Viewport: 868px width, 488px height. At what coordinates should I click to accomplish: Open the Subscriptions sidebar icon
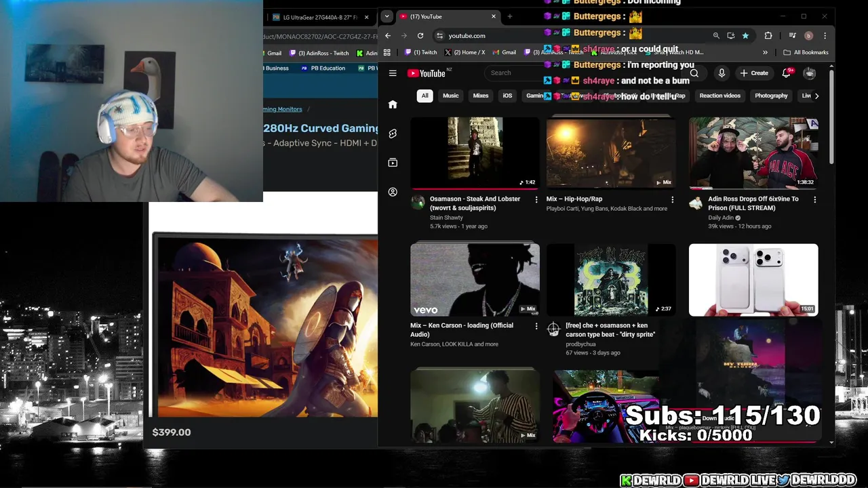[393, 163]
